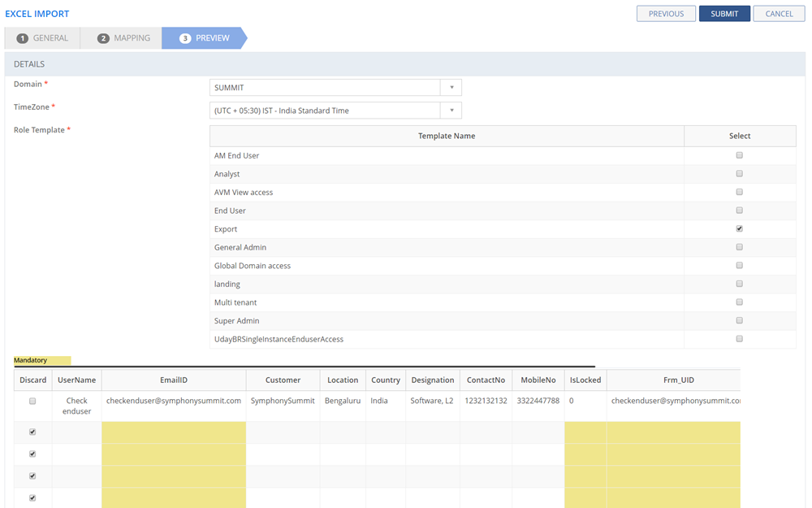812x508 pixels.
Task: Click the Frm_UID column header
Action: 674,380
